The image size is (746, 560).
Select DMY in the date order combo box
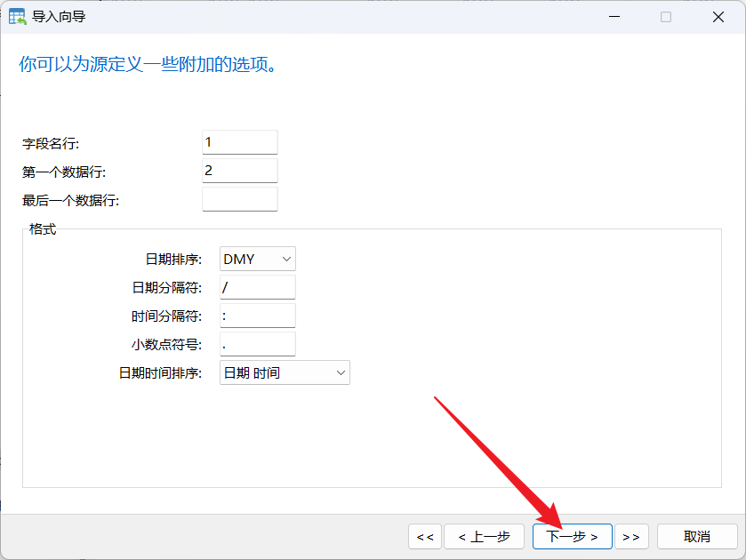tap(249, 259)
